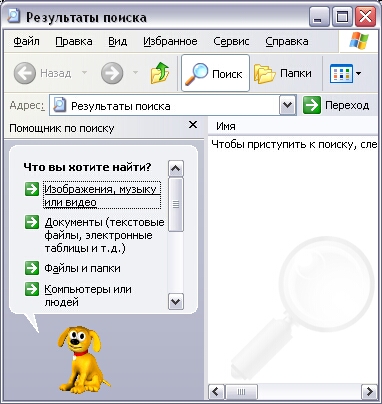
Task: Open the Правка menu
Action: click(x=74, y=41)
